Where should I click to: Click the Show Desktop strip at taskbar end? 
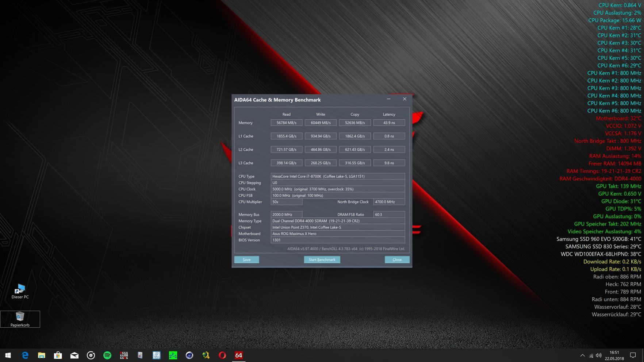pyautogui.click(x=643, y=355)
